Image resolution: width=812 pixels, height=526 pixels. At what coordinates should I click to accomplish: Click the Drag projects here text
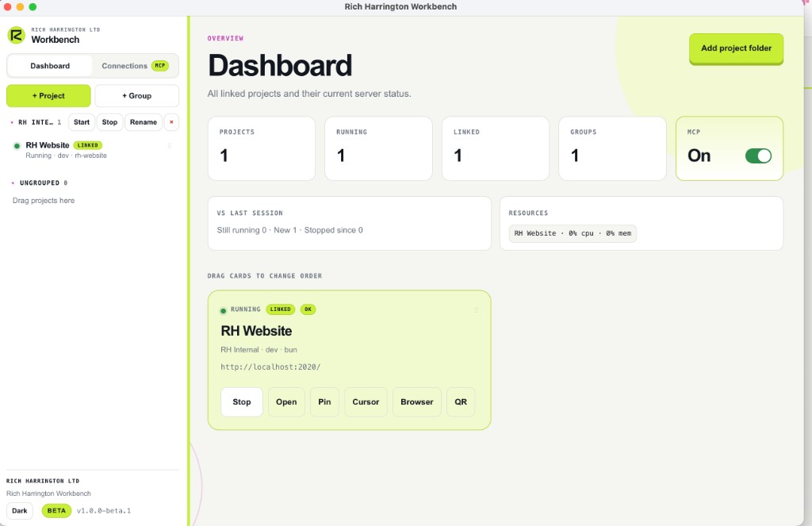click(x=44, y=201)
